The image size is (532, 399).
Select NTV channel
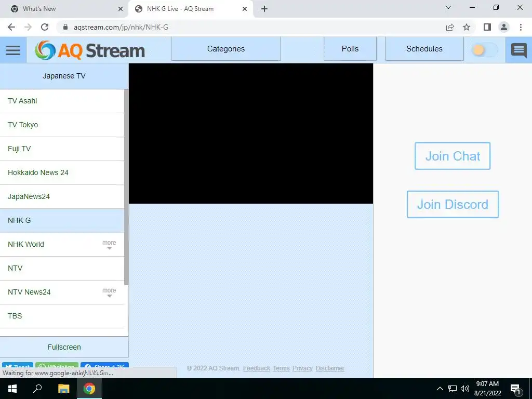pos(62,269)
